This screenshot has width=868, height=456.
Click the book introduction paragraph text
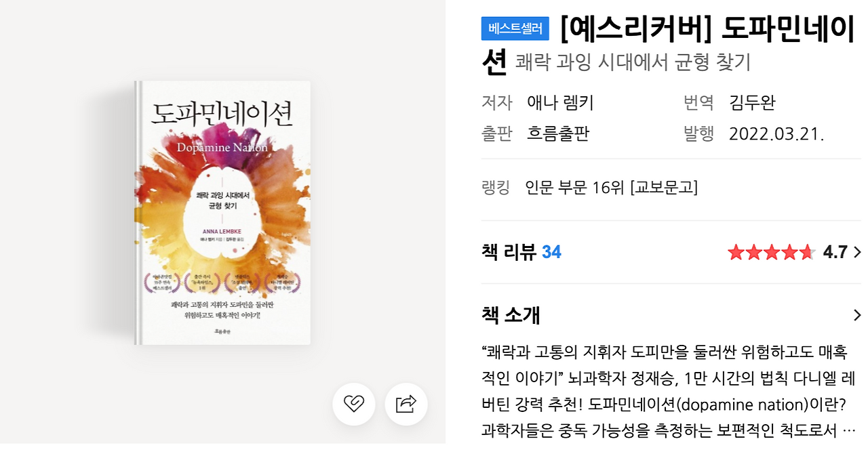click(669, 391)
